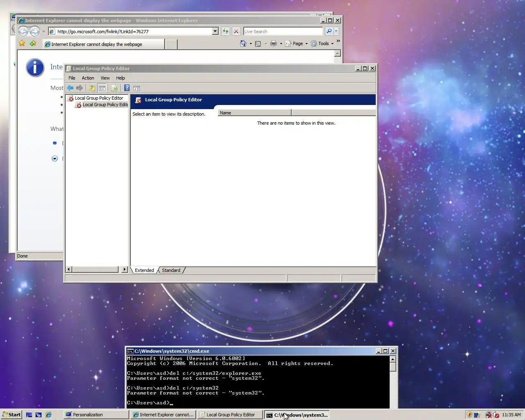Select IE tab 'Internet Explorer cannot display the webpage'
The image size is (525, 420).
tap(104, 44)
